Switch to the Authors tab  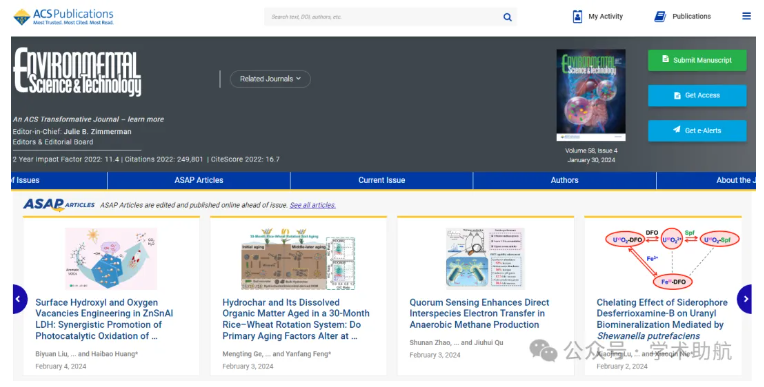564,180
